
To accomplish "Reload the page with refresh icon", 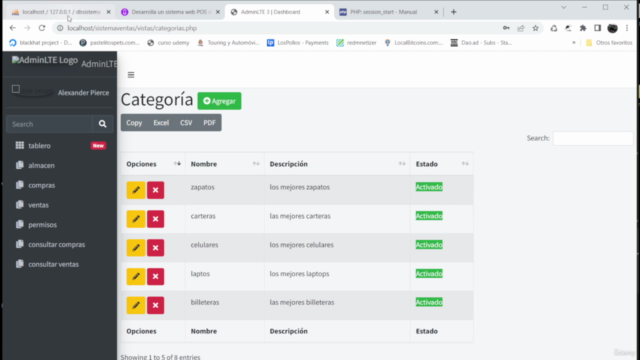I will pyautogui.click(x=42, y=28).
